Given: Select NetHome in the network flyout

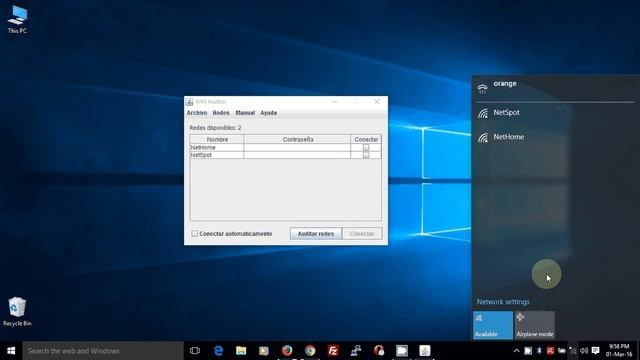Looking at the screenshot, I should 556,137.
